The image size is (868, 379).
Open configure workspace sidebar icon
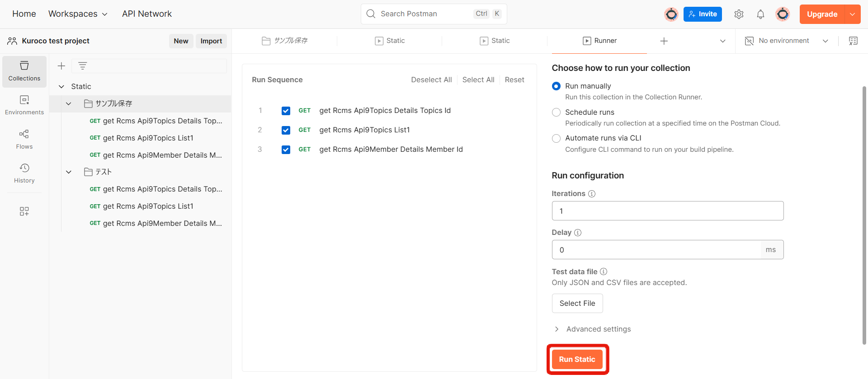24,211
